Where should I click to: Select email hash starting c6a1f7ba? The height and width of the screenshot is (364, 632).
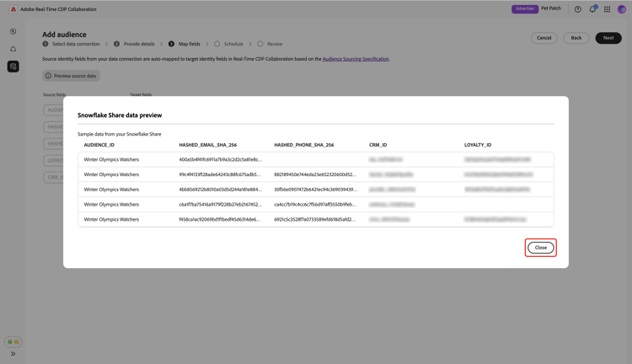221,205
